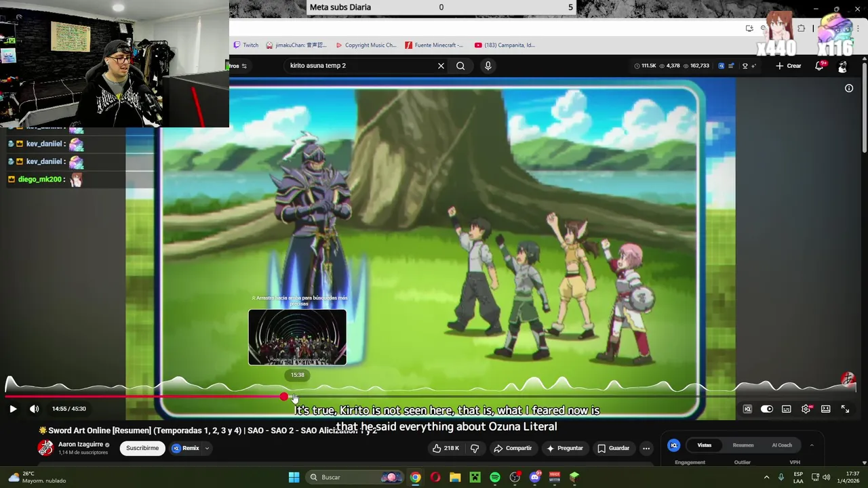
Task: Click the vidIQ logo in the side panel
Action: [673, 445]
